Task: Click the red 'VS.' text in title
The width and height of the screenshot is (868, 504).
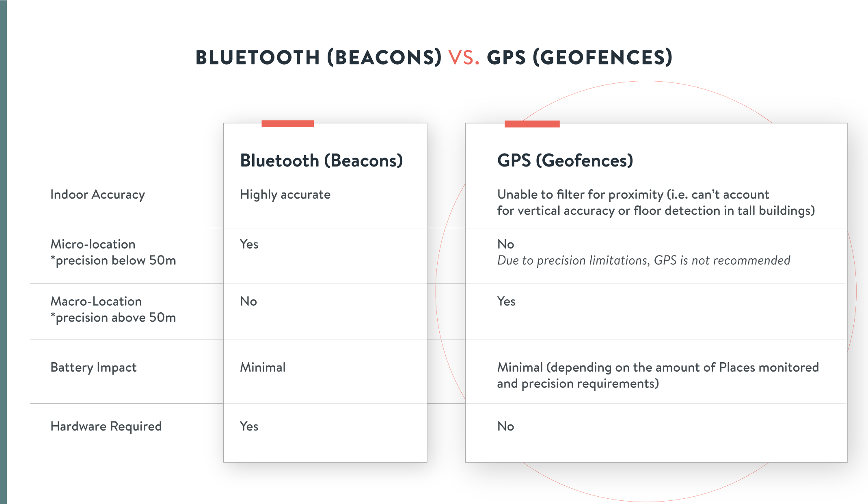Action: click(x=464, y=57)
